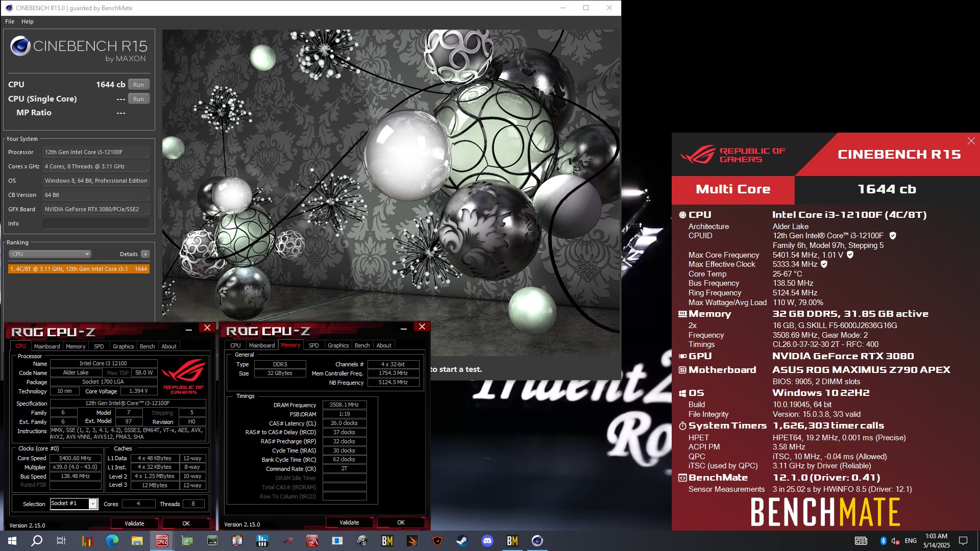Image resolution: width=980 pixels, height=551 pixels.
Task: Open Microsoft Edge from the taskbar
Action: pos(112,541)
